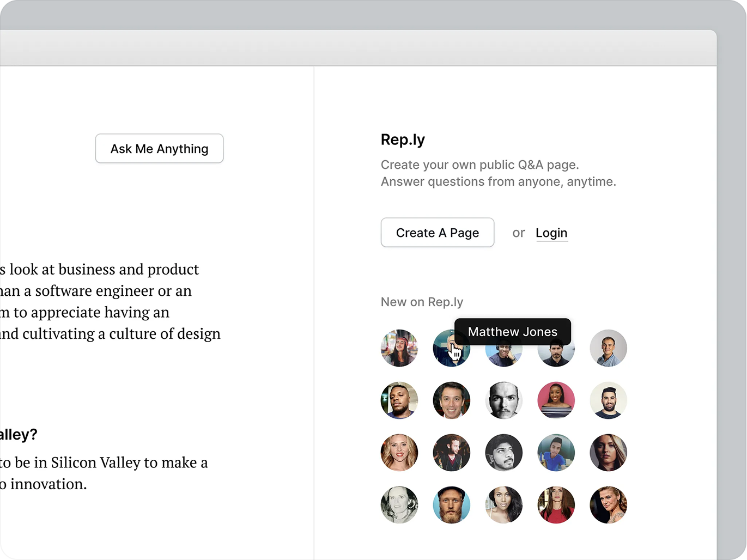Click the smiling man's avatar second row second column
Viewport: 747px width, 560px height.
pos(452,400)
